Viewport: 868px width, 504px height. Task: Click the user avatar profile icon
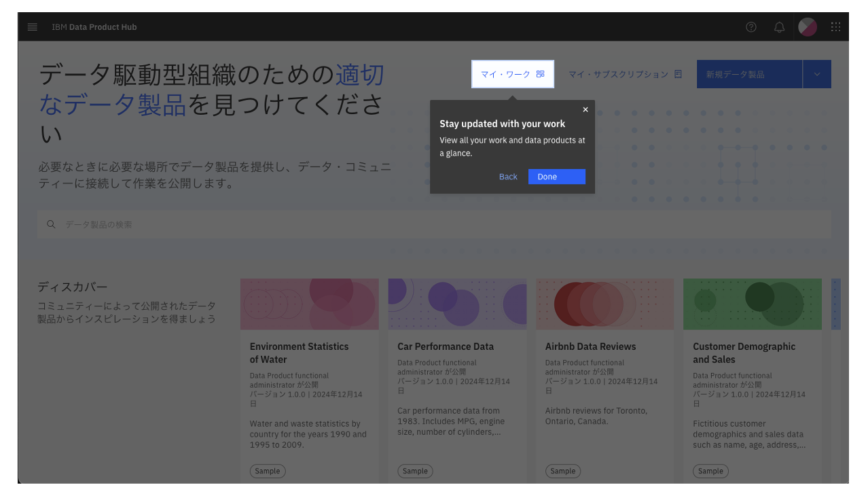[x=808, y=27]
